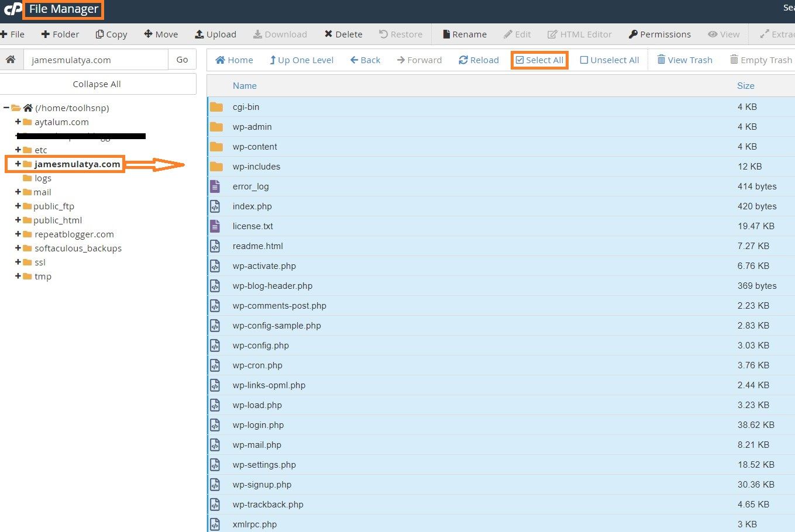Select the logs folder in tree
The image size is (795, 532).
coord(43,178)
